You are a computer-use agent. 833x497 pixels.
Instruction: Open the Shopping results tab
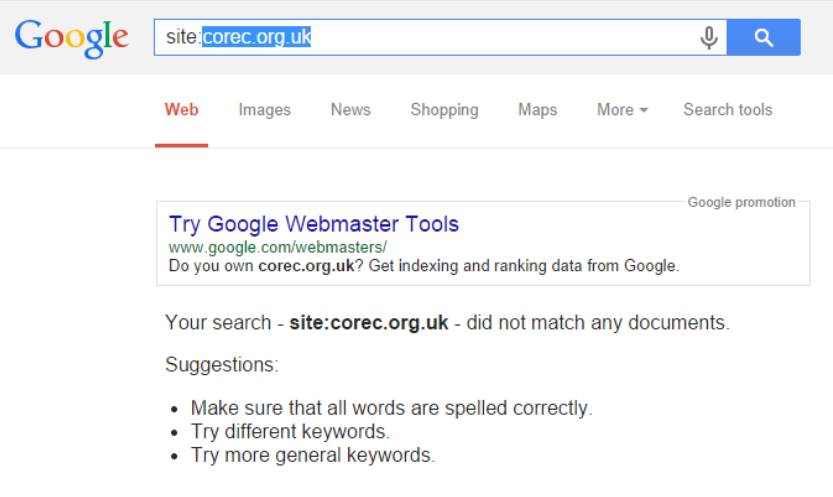[x=444, y=109]
